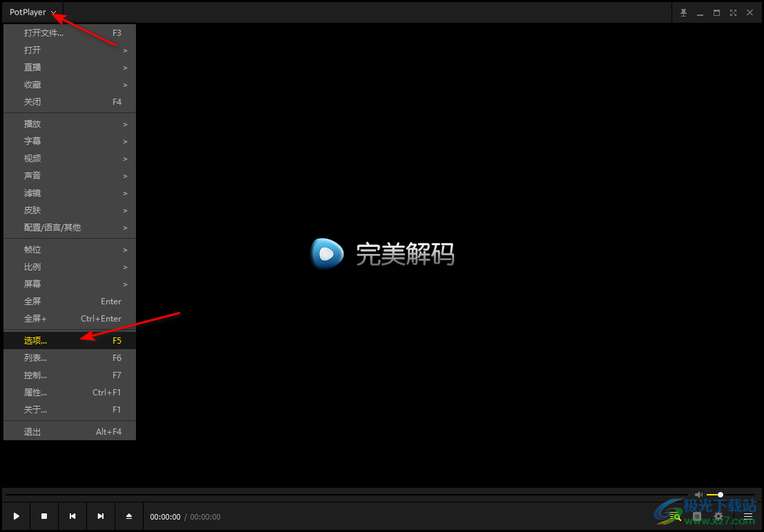Select 全屏 Enter menu item
Image resolution: width=764 pixels, height=532 pixels.
coord(70,302)
